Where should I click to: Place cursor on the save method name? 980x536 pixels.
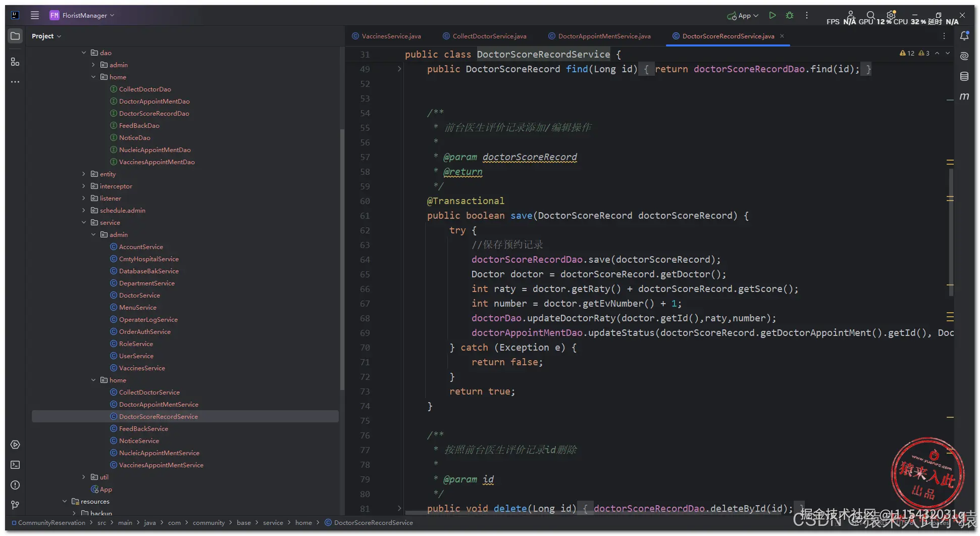[x=521, y=216]
